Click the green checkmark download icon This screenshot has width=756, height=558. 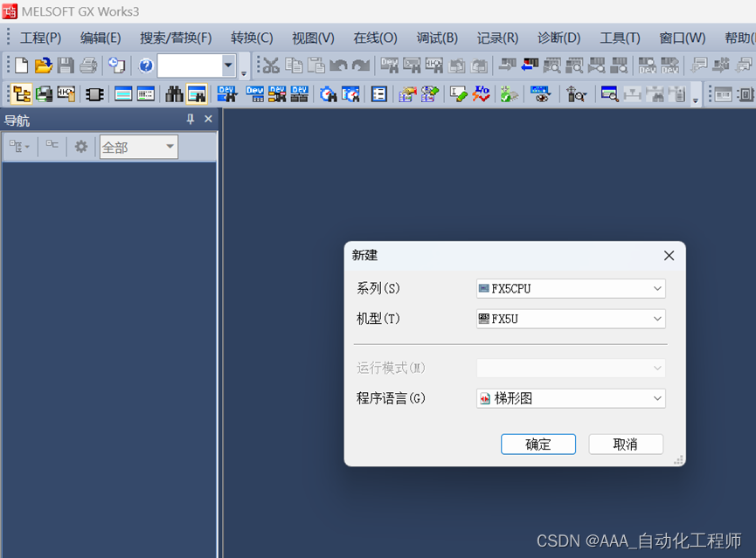click(x=510, y=94)
